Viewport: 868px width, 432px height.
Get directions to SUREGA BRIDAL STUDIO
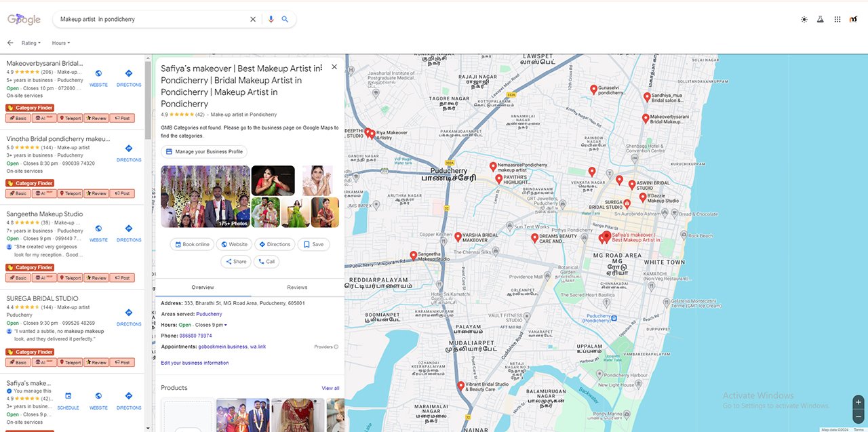[x=129, y=316]
